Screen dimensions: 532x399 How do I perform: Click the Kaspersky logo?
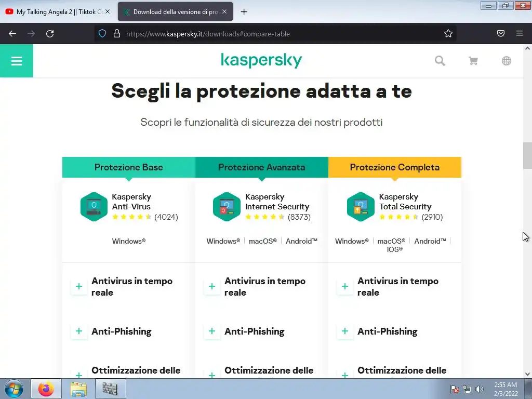[x=261, y=60]
